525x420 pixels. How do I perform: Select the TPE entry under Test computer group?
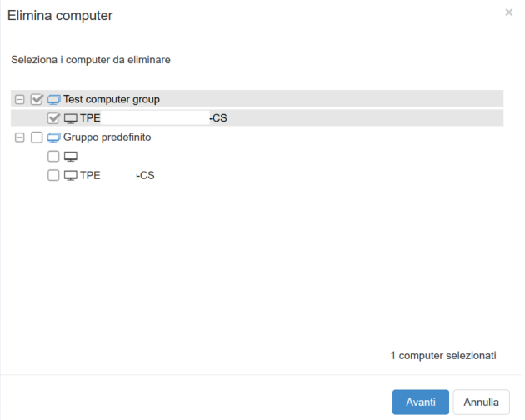[153, 117]
